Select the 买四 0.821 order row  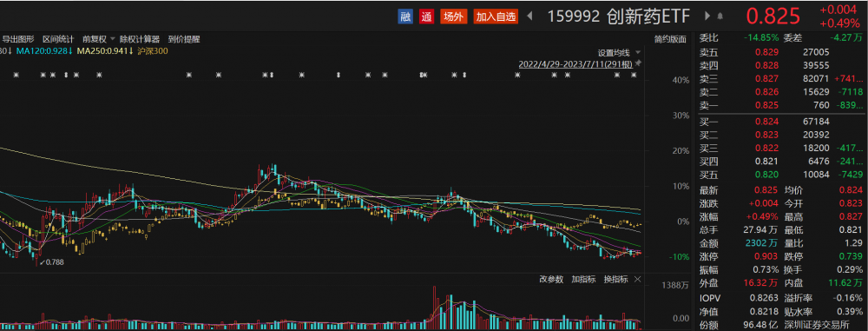(x=780, y=162)
